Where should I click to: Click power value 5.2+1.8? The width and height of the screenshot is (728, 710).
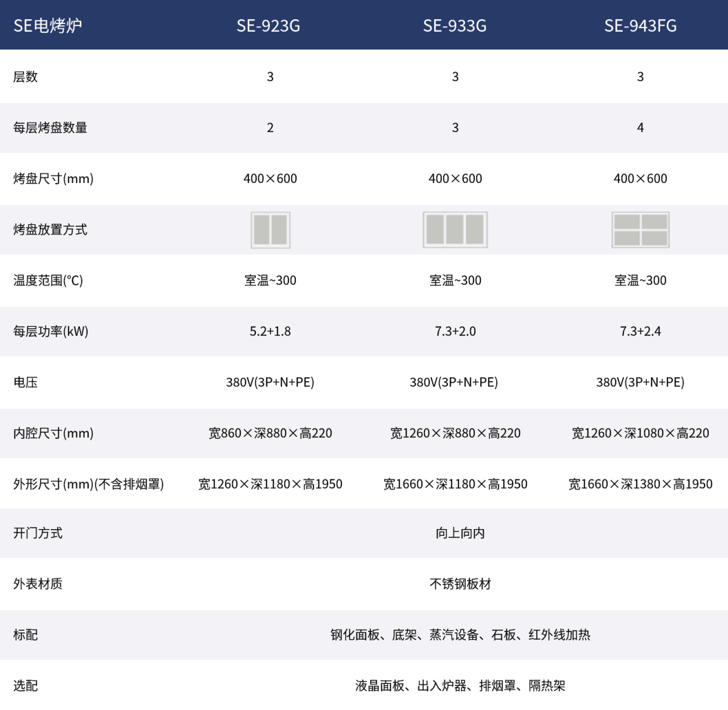(270, 331)
